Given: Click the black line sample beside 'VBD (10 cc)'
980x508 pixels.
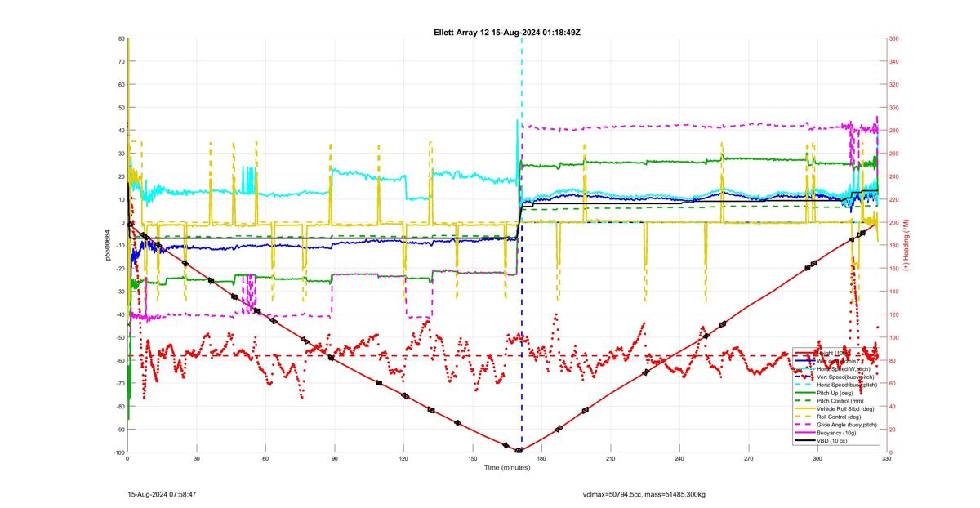Looking at the screenshot, I should pyautogui.click(x=805, y=440).
